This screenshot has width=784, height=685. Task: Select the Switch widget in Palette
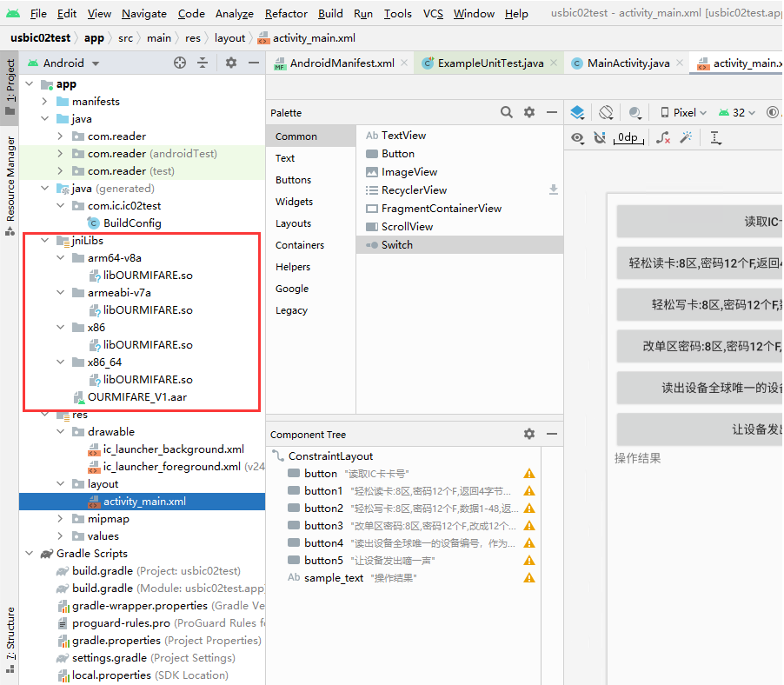click(396, 245)
